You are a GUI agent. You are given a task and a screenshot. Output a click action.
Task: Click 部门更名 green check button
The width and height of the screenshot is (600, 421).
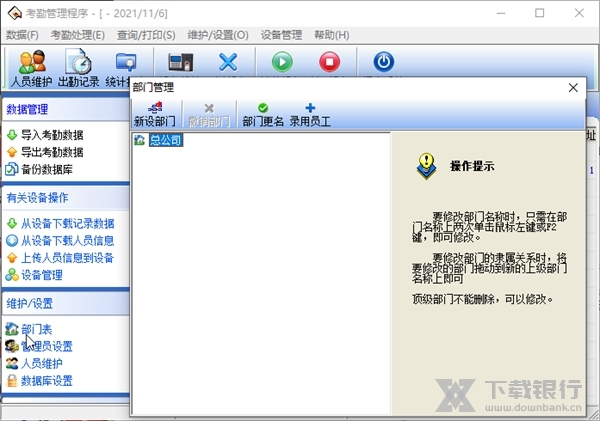point(263,114)
